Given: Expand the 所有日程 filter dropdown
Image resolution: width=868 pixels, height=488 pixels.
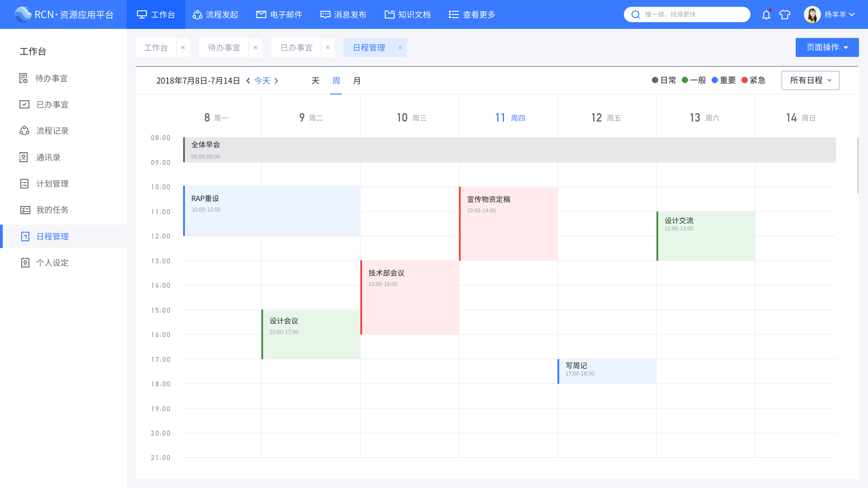Looking at the screenshot, I should tap(810, 80).
